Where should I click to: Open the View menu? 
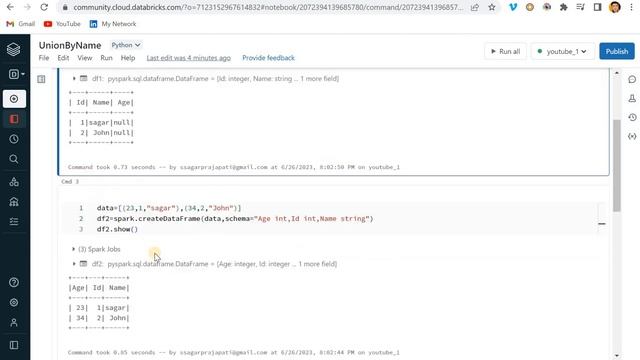click(85, 58)
